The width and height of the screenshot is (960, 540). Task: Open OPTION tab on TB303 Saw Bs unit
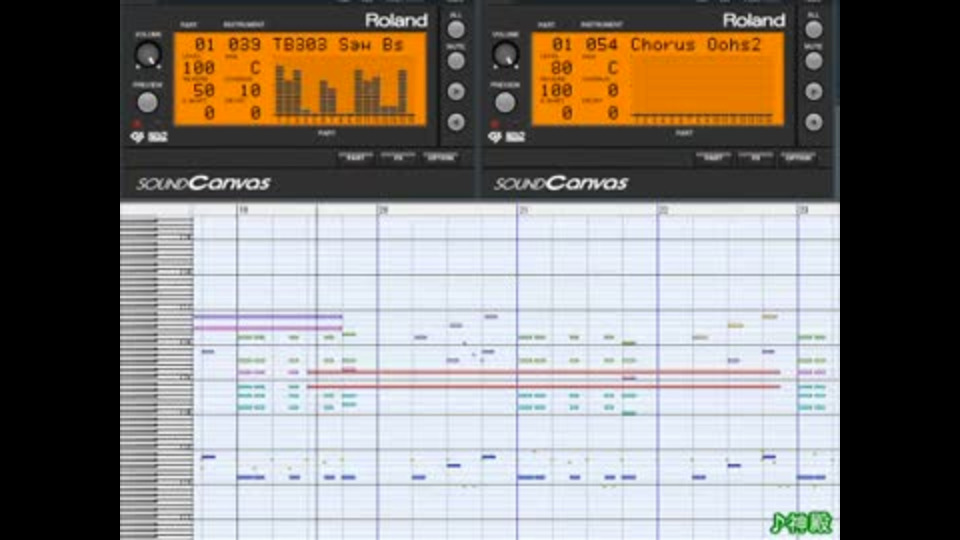(x=440, y=157)
